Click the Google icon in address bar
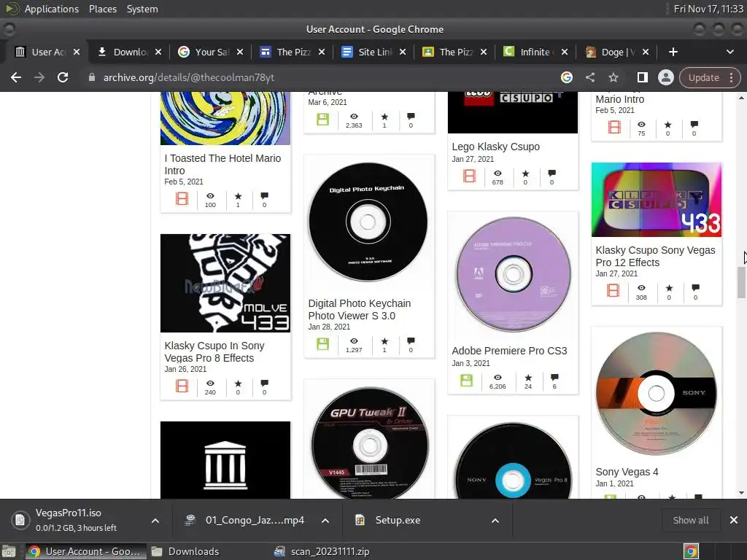Screen dimensions: 747x560 [x=566, y=77]
